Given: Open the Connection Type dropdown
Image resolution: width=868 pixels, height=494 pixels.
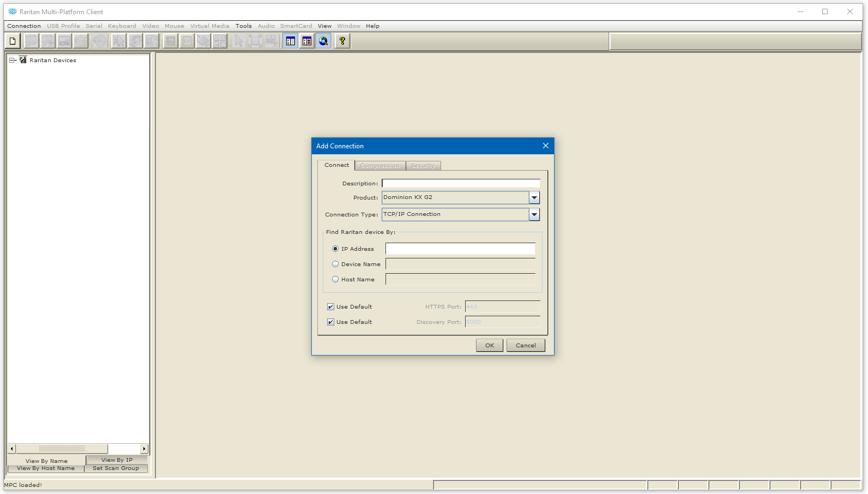Looking at the screenshot, I should point(534,214).
